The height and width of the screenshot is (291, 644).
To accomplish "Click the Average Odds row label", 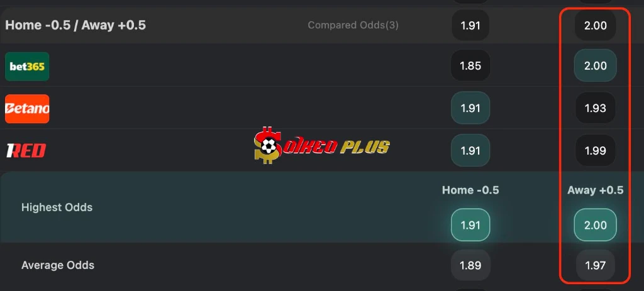I will (x=58, y=265).
